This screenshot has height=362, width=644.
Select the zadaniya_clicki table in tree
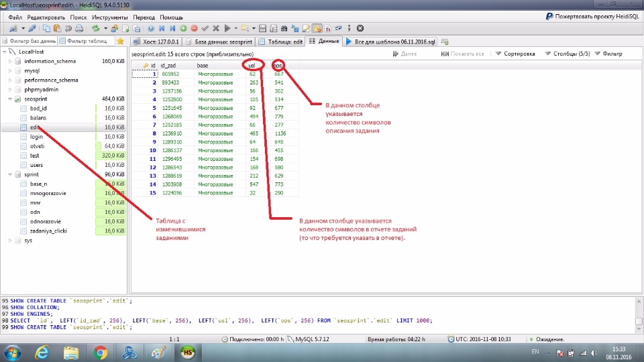click(x=48, y=231)
